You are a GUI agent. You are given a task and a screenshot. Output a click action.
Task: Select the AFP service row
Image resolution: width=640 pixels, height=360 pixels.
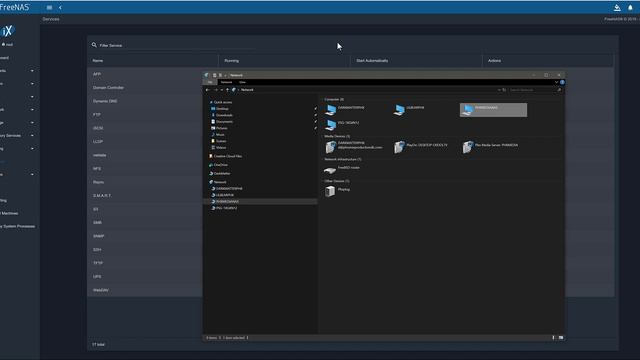coord(145,74)
